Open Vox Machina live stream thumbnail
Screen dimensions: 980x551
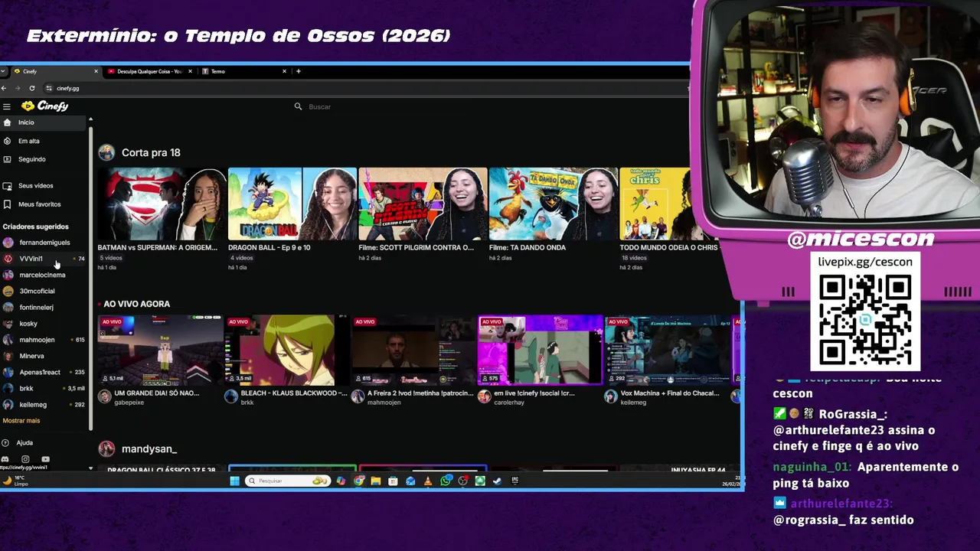pos(666,350)
